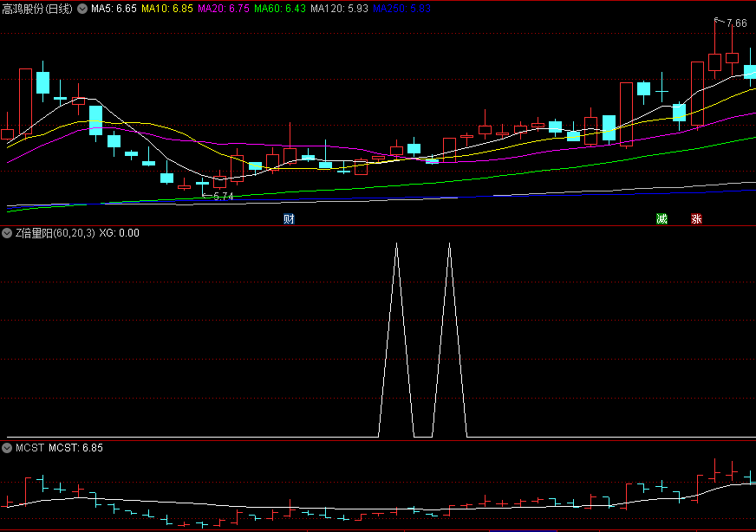Click the red 涨 marker icon
The width and height of the screenshot is (756, 532).
pyautogui.click(x=697, y=219)
